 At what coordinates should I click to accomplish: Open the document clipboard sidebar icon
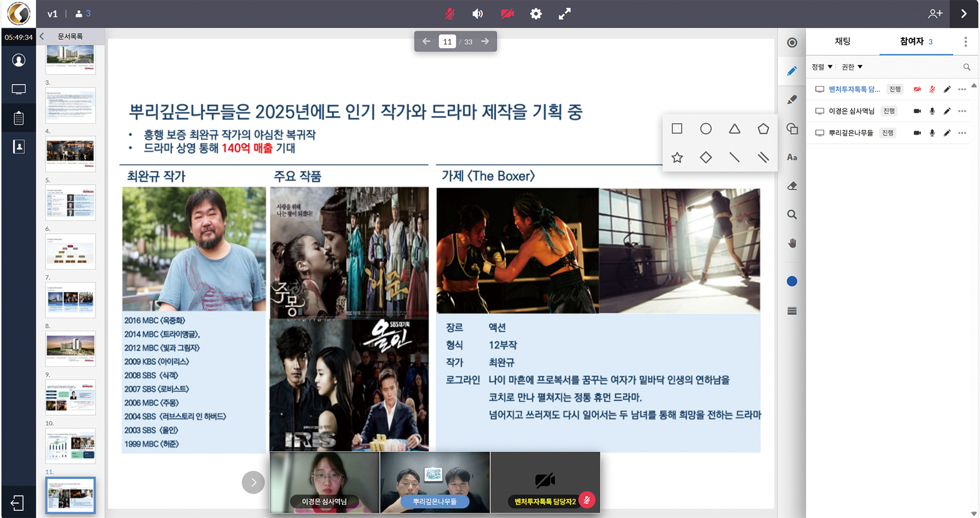click(x=19, y=118)
